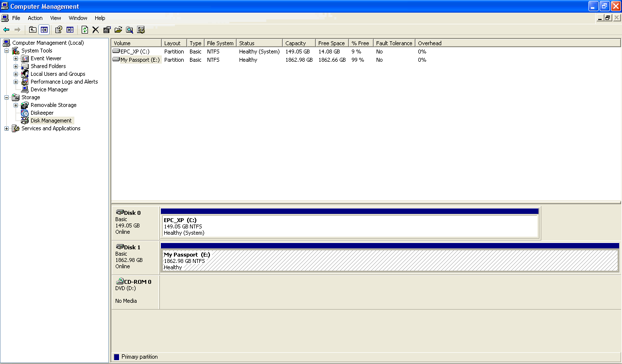This screenshot has height=364, width=622.
Task: Click the Open folder toolbar icon
Action: pos(118,30)
